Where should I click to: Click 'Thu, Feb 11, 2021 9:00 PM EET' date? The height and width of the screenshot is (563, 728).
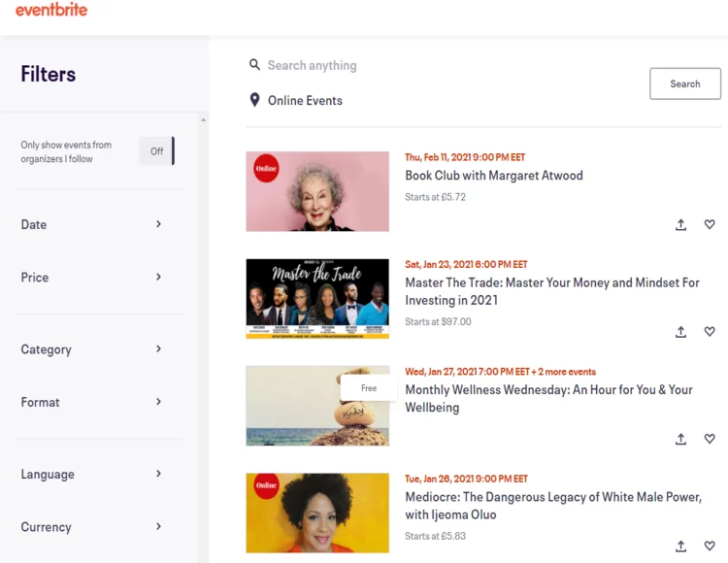(465, 157)
